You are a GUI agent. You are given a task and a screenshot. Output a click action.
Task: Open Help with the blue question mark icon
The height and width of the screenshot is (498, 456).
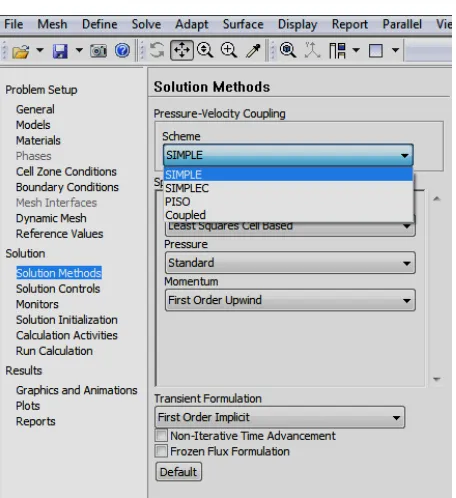[122, 51]
